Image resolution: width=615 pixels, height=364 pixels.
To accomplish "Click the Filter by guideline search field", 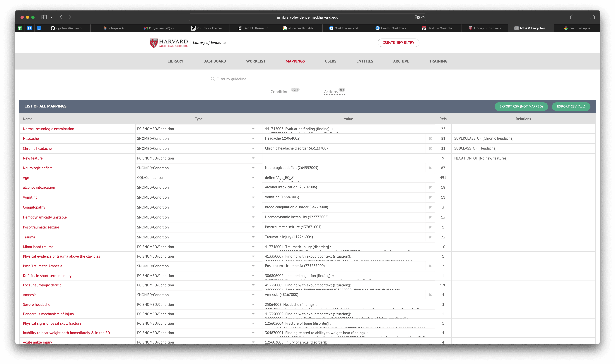I will tap(307, 79).
